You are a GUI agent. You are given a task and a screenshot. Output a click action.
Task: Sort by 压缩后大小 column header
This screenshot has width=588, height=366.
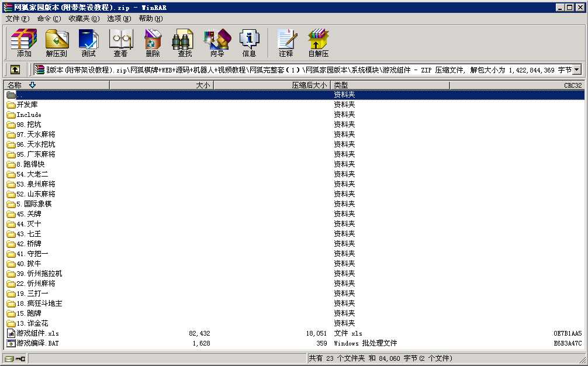272,85
